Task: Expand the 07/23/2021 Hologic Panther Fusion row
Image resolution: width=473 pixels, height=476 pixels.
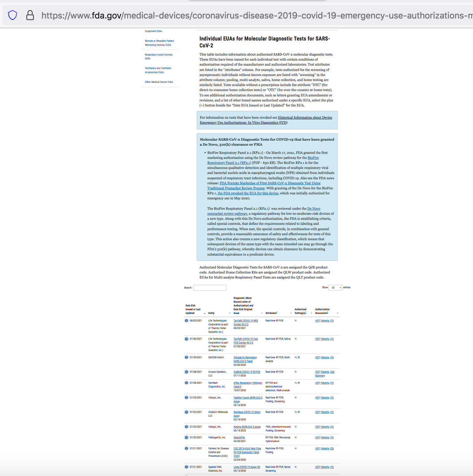Action: point(186,398)
